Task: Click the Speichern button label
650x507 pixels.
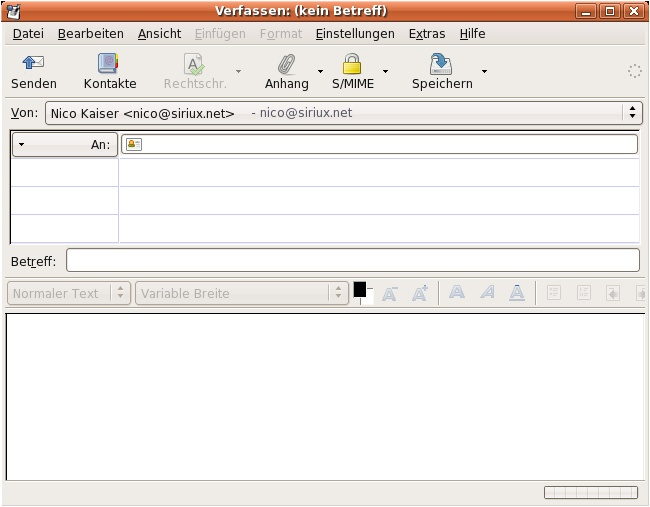Action: pos(442,84)
